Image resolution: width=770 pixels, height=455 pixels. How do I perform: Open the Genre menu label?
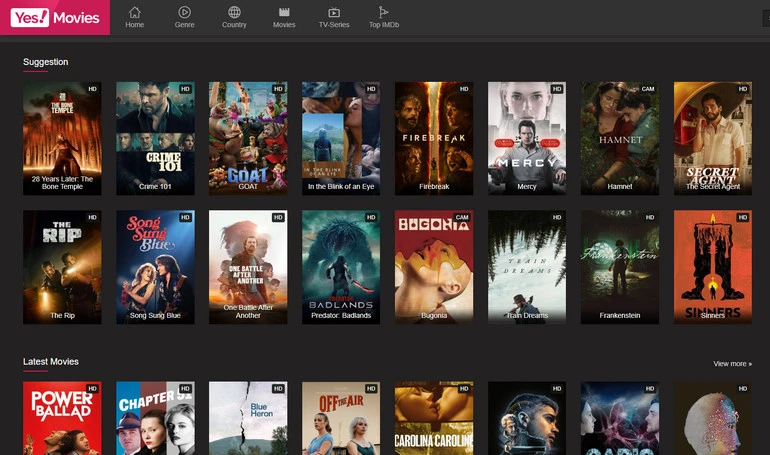(x=185, y=25)
